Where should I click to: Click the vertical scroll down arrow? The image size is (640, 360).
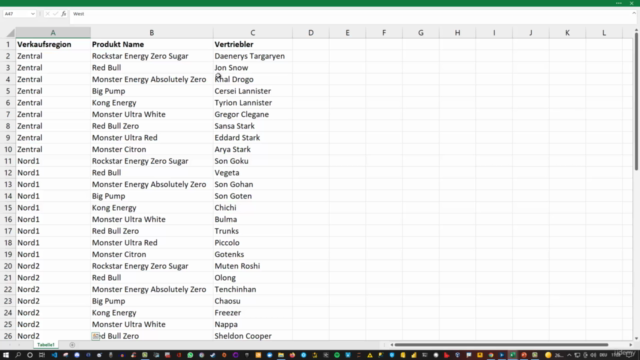636,338
